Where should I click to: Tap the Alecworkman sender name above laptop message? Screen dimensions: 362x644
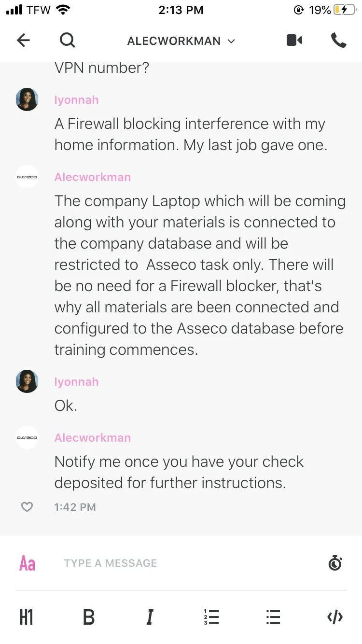pos(93,177)
